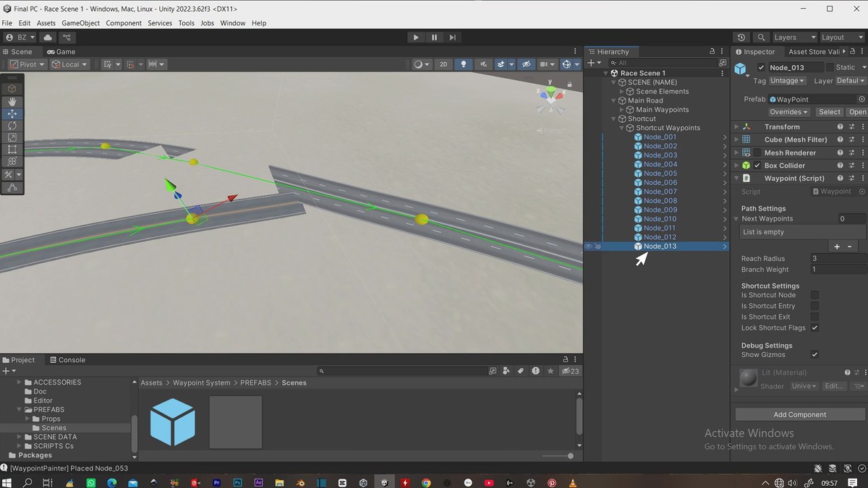Click the Pause button
The height and width of the screenshot is (488, 868).
[434, 38]
